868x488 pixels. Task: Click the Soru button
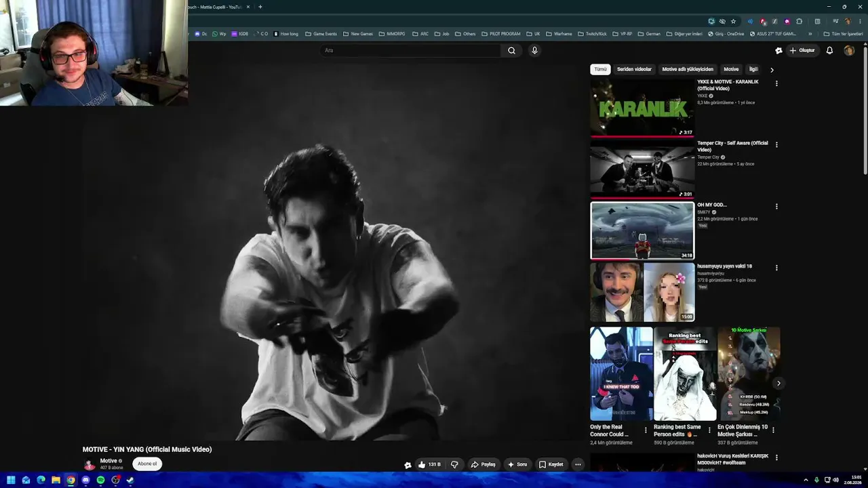(x=517, y=464)
